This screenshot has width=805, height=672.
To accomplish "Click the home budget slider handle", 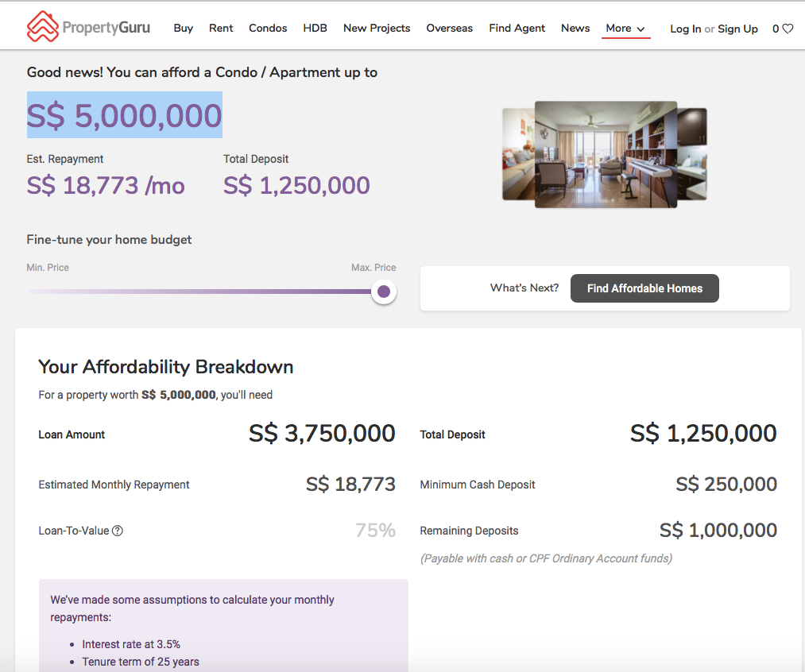I will tap(384, 292).
